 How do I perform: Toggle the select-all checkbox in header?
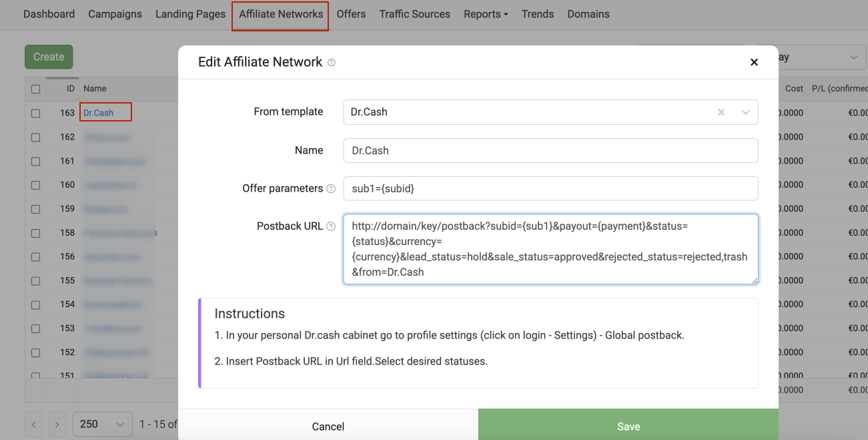pyautogui.click(x=35, y=89)
